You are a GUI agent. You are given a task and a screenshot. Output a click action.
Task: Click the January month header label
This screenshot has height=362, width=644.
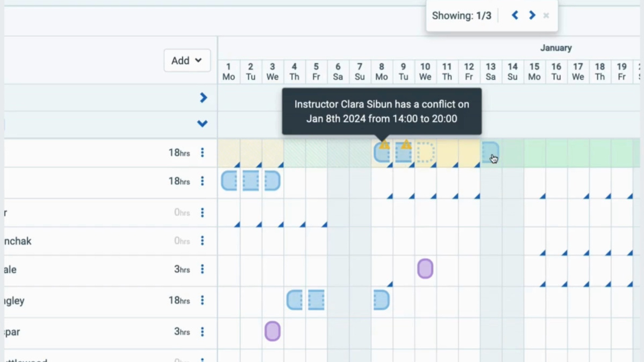(x=556, y=48)
